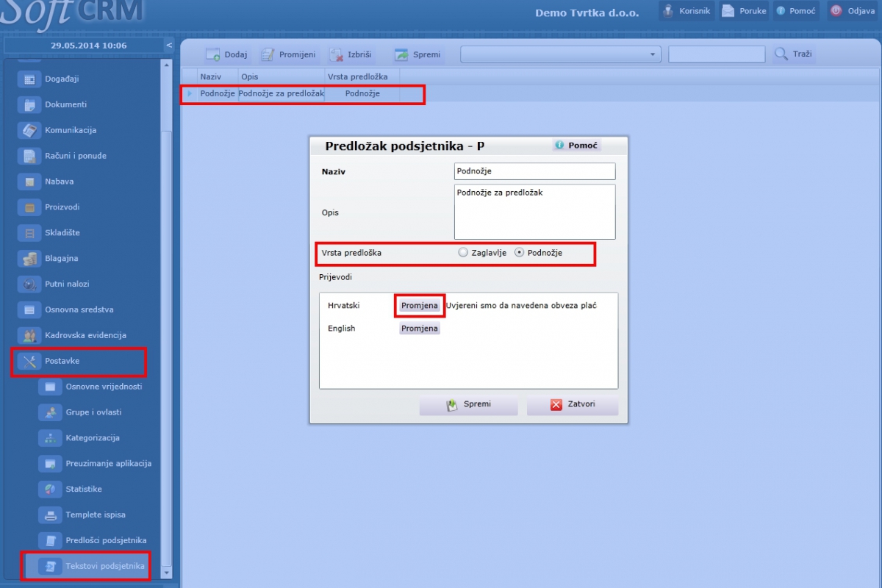This screenshot has width=882, height=588.
Task: Click Promjena for Hrvatski
Action: (420, 306)
